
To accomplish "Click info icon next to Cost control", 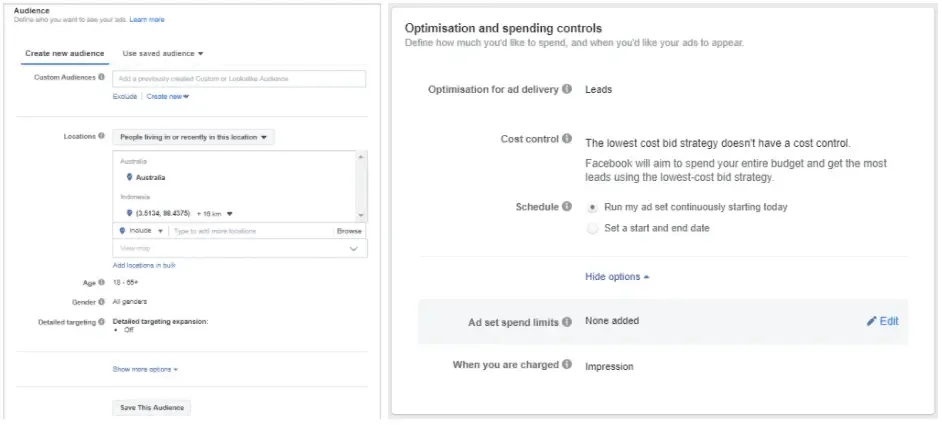I will click(567, 139).
